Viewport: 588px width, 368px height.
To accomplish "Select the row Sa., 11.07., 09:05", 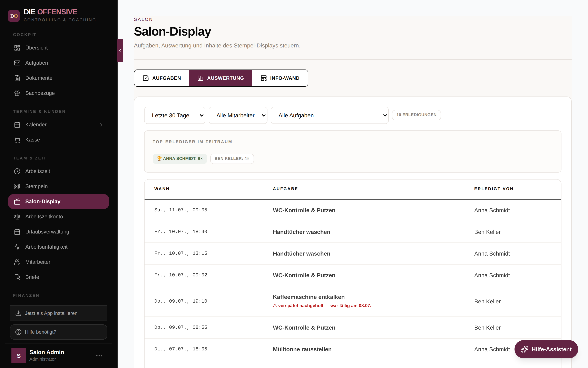I will (353, 210).
